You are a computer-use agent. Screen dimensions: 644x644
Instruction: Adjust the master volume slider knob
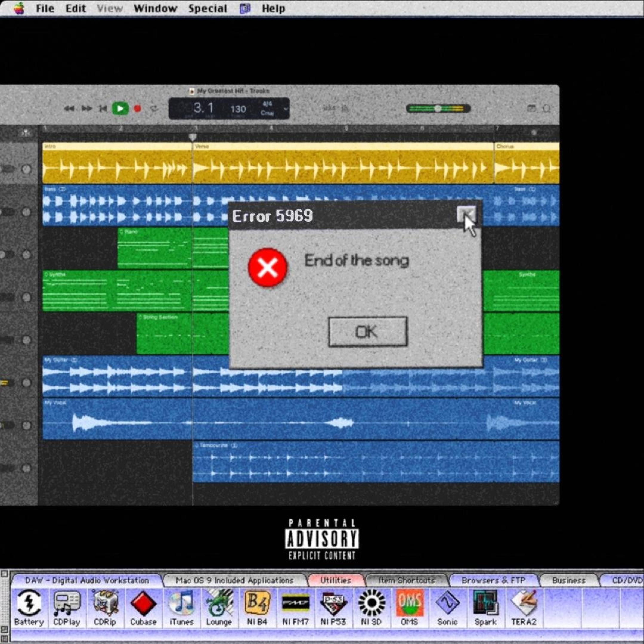click(438, 108)
